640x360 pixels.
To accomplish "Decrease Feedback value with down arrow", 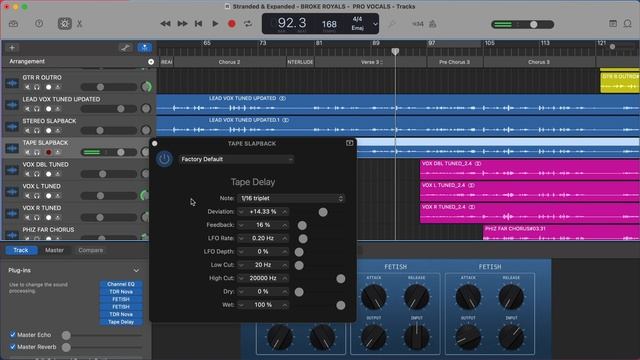I will 241,225.
